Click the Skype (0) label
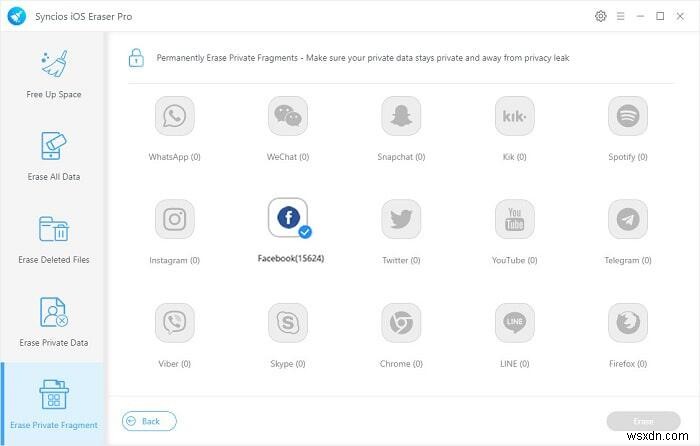The width and height of the screenshot is (700, 446). coord(288,364)
